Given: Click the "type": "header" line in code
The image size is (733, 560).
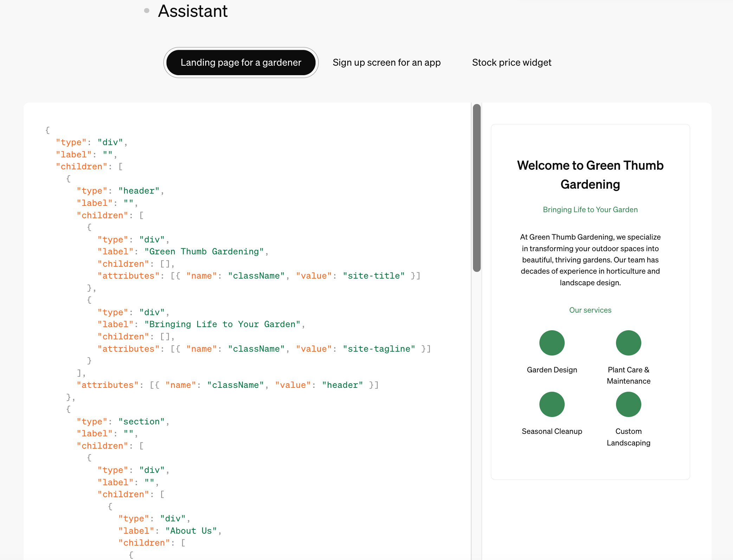Looking at the screenshot, I should (120, 191).
